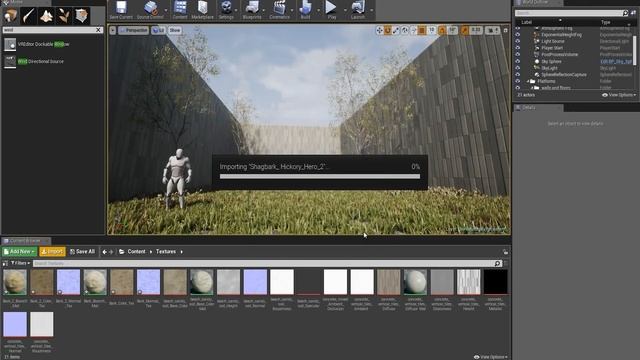This screenshot has width=640, height=360.
Task: Switch to the World Outliner tab
Action: [x=538, y=2]
